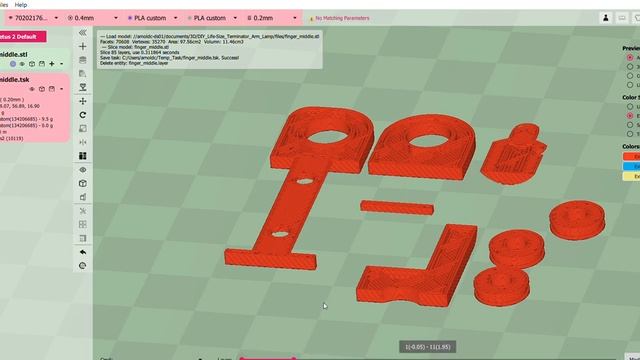Click the 'Delete entity: finger_middle.layer' log line

tap(134, 63)
